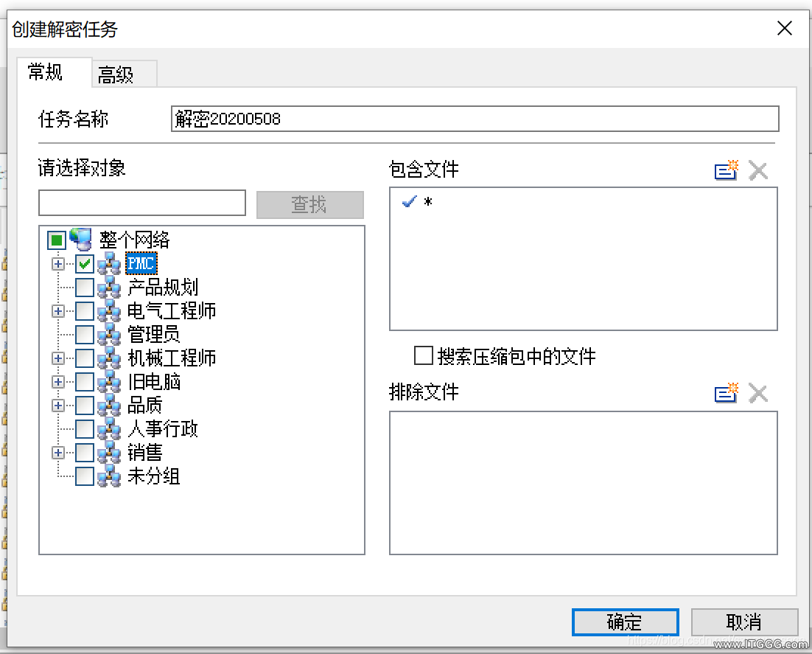Add a new include-file entry icon
The image size is (812, 654).
click(726, 170)
